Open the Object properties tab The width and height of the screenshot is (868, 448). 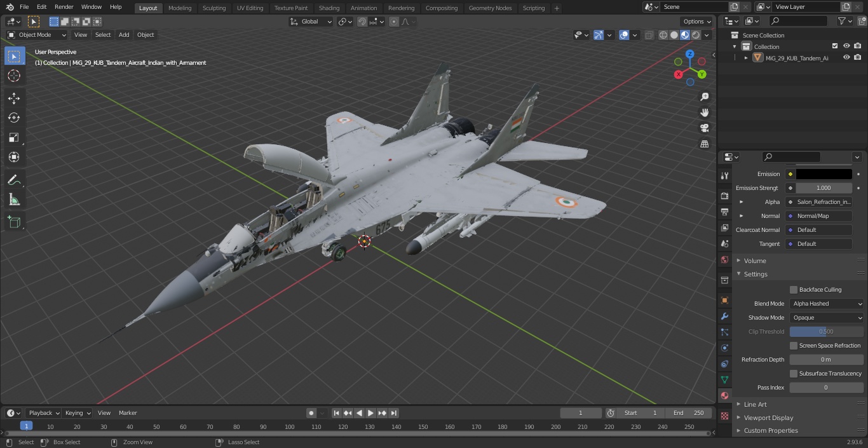[724, 300]
